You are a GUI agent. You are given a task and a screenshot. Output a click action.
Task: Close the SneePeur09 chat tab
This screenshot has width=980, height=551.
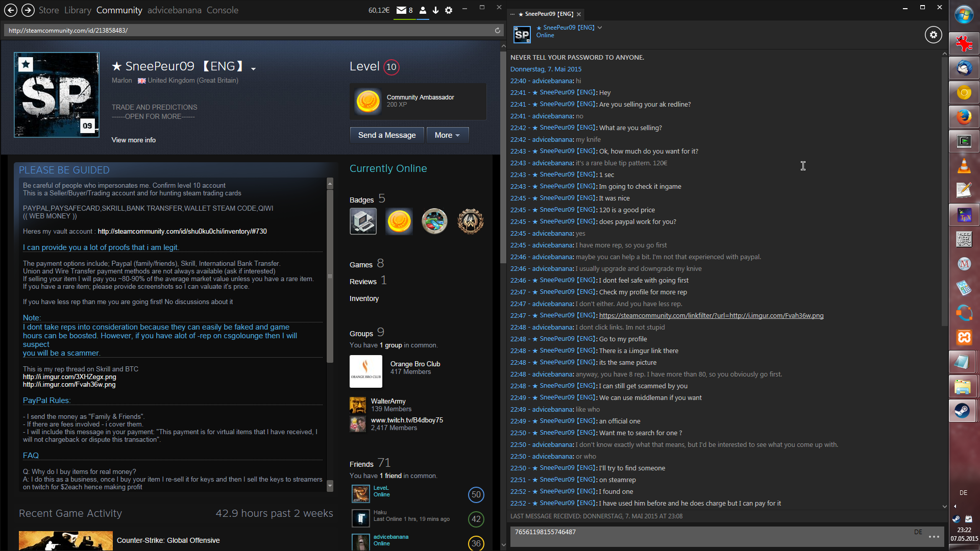[x=579, y=14]
